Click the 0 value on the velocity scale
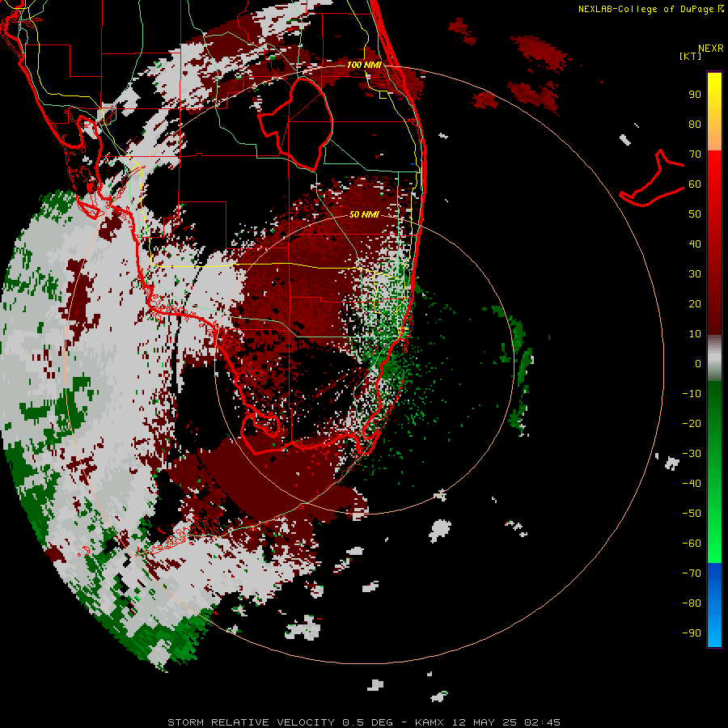The height and width of the screenshot is (728, 728). [698, 363]
